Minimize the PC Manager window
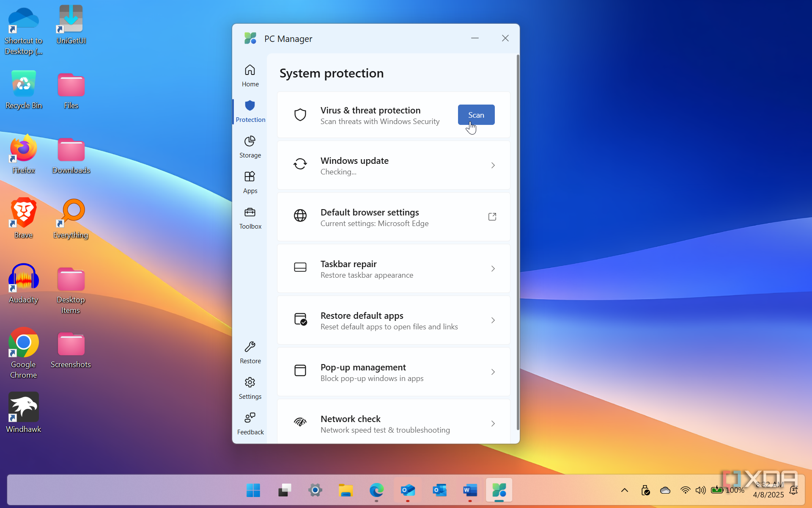Viewport: 812px width, 508px height. click(x=475, y=38)
